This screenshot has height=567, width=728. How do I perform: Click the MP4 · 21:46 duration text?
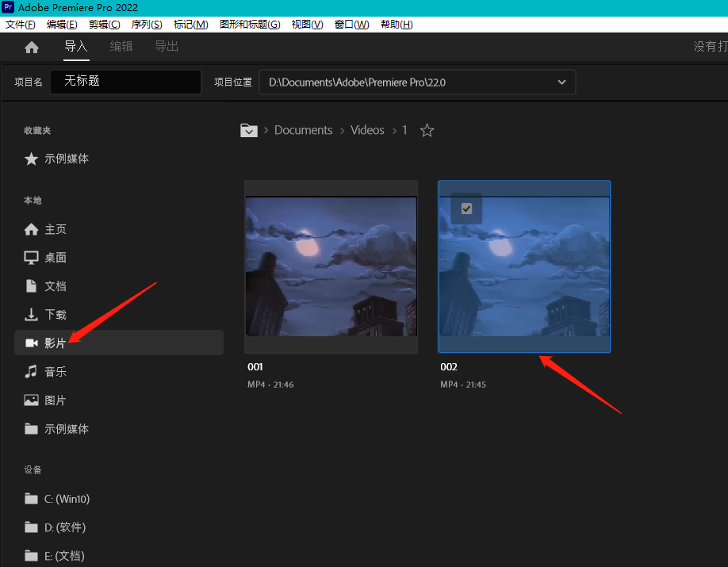(x=270, y=385)
